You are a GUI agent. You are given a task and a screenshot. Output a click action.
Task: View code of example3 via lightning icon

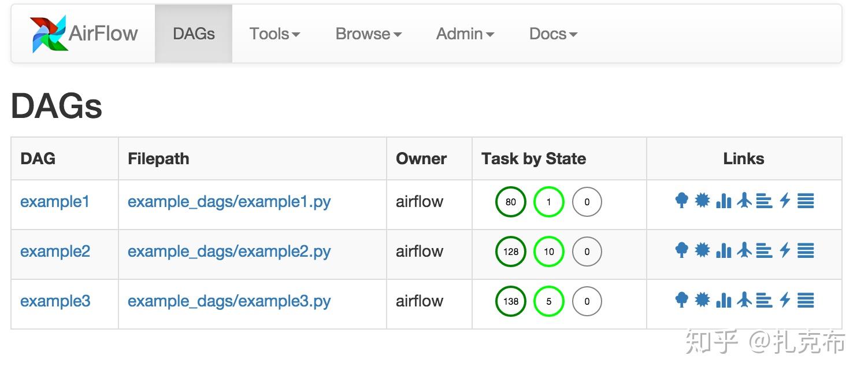click(x=784, y=301)
